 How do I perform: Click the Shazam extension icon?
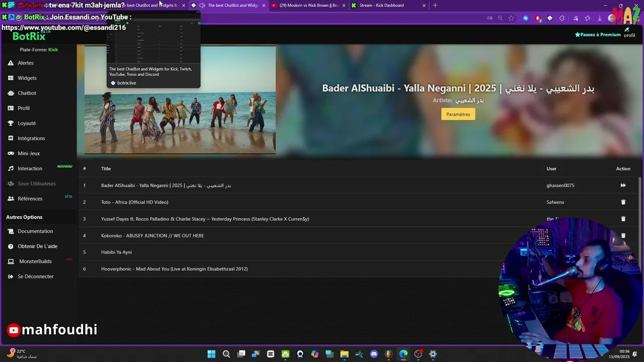coord(526,18)
